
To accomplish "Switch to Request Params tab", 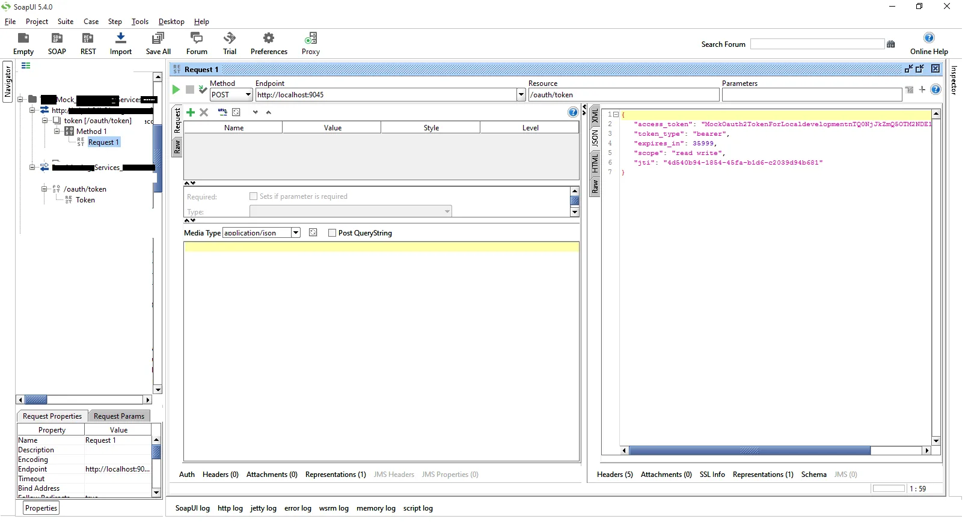I will point(119,416).
